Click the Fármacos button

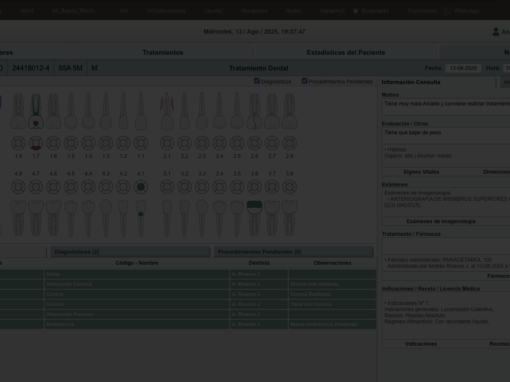(498, 276)
